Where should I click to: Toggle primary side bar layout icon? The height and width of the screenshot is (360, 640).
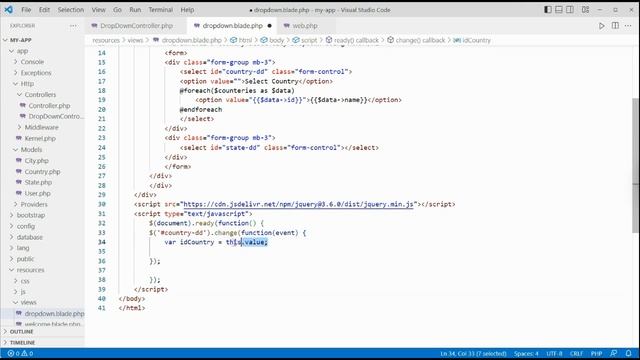[548, 9]
